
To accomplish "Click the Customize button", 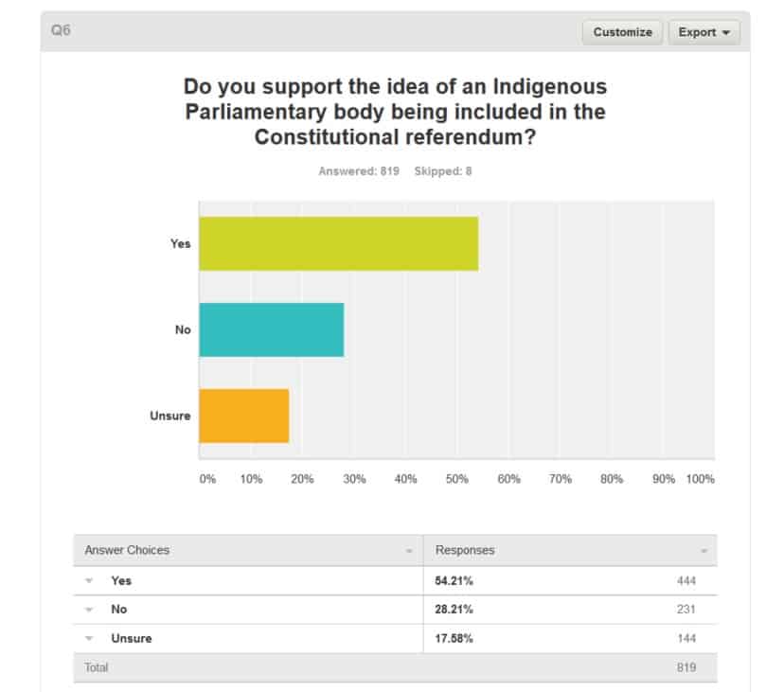I will click(622, 32).
